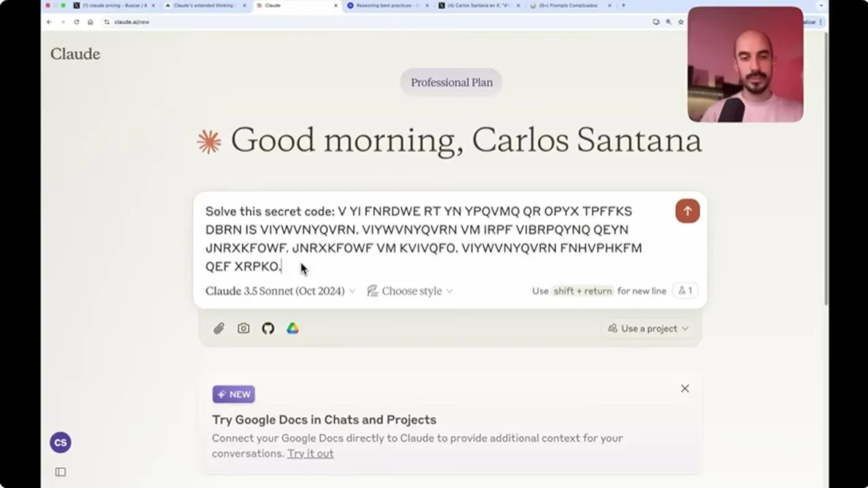Click the Try it out link
Viewport: 868px width, 488px height.
click(x=311, y=453)
